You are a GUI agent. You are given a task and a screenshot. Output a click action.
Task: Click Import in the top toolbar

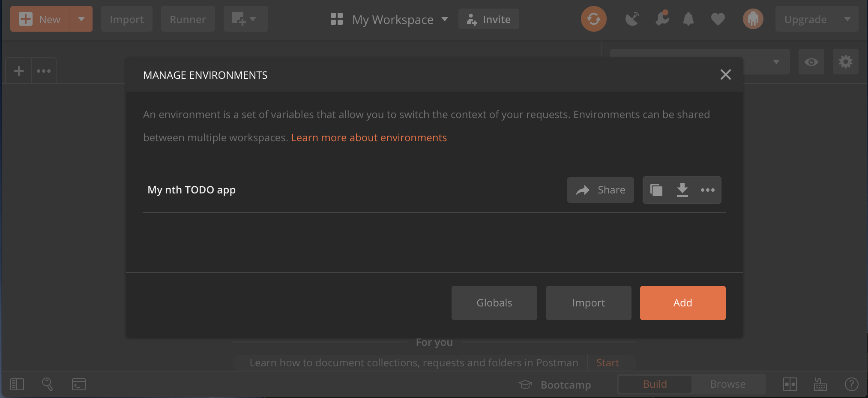[x=127, y=19]
